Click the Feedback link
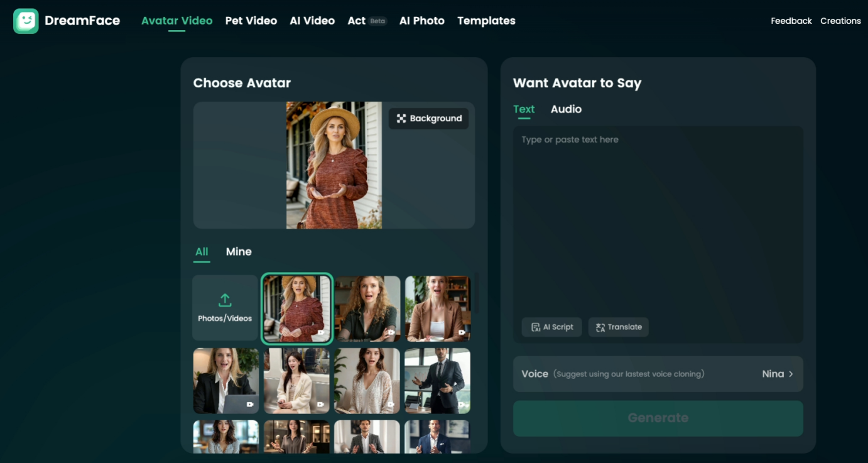 [x=791, y=21]
